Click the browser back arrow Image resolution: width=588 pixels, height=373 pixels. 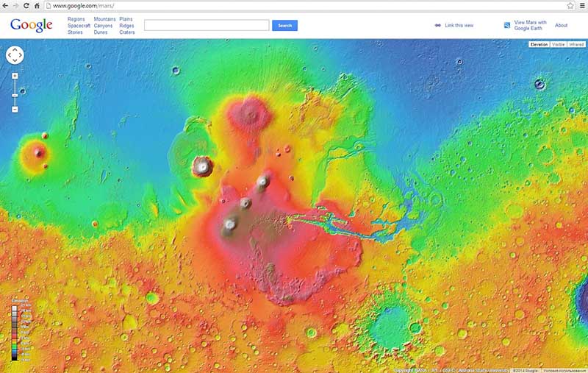(x=6, y=5)
